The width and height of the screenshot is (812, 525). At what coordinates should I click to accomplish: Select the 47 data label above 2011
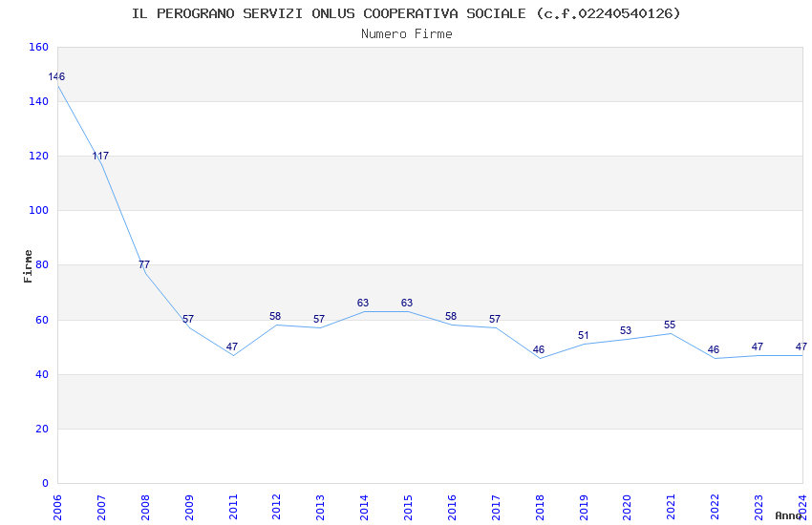tap(231, 346)
